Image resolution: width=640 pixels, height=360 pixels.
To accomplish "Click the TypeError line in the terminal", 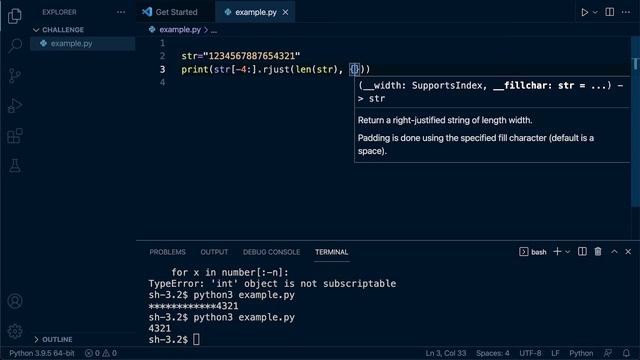I will (272, 284).
